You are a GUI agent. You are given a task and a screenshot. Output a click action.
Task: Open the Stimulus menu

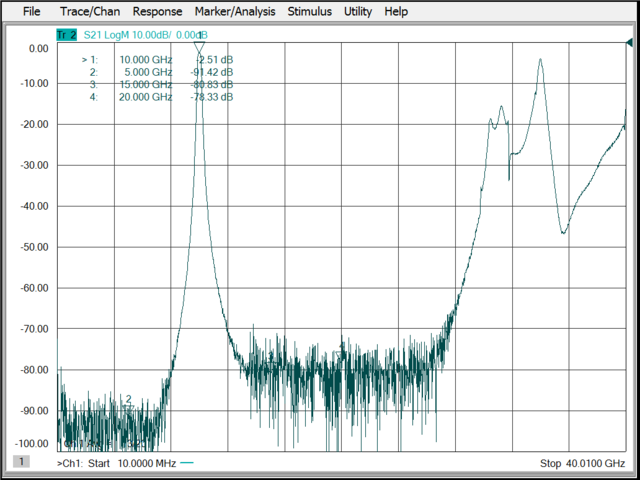point(309,11)
